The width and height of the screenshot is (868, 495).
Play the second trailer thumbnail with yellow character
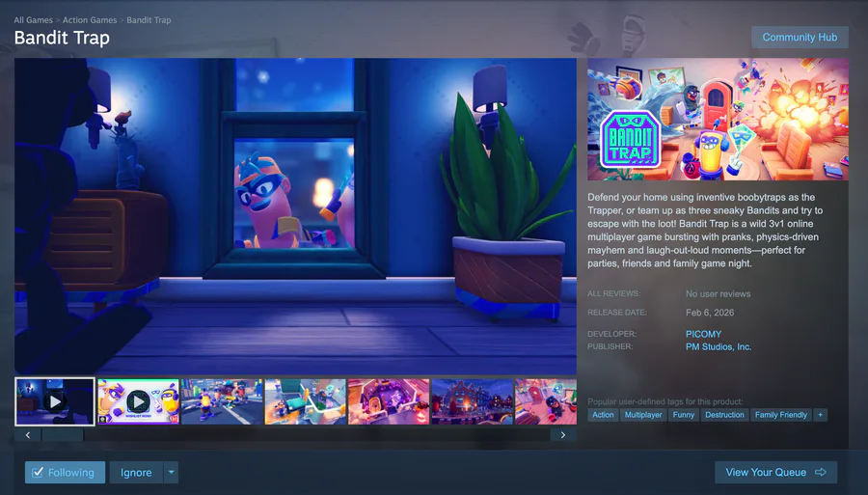tap(138, 401)
